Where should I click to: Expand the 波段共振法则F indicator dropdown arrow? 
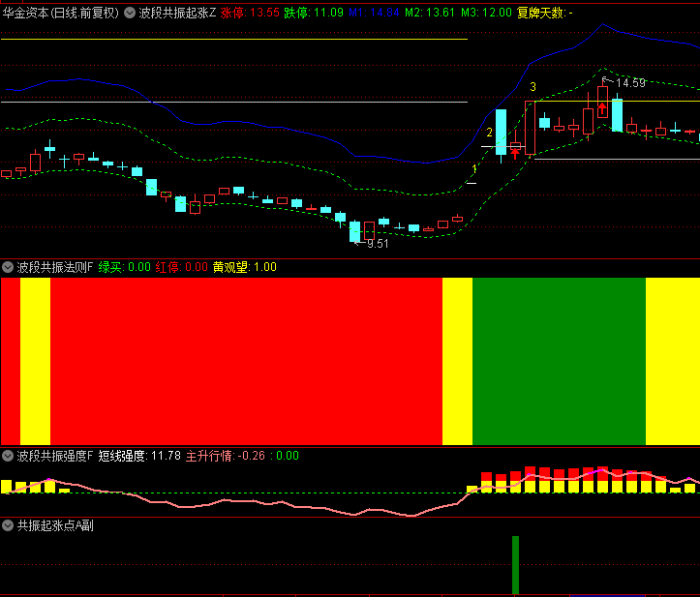pos(8,267)
